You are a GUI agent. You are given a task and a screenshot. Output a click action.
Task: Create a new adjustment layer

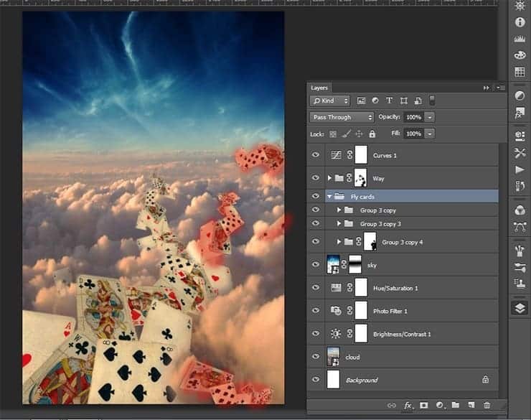(439, 406)
